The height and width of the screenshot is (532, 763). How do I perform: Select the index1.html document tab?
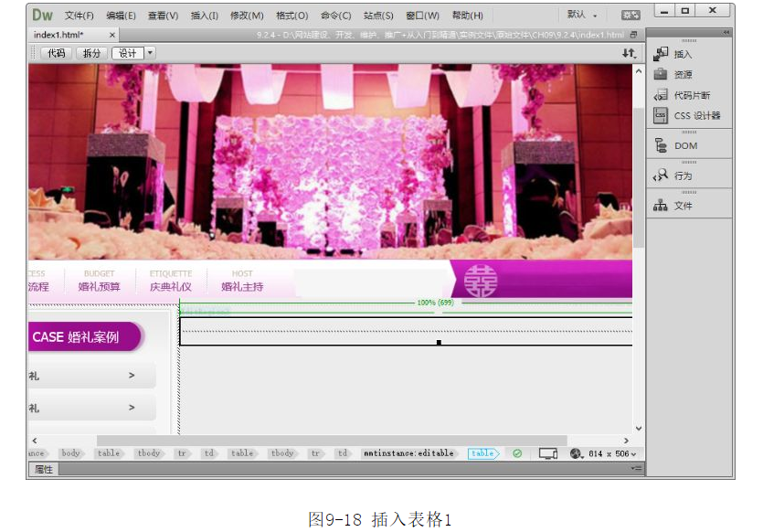(x=60, y=35)
